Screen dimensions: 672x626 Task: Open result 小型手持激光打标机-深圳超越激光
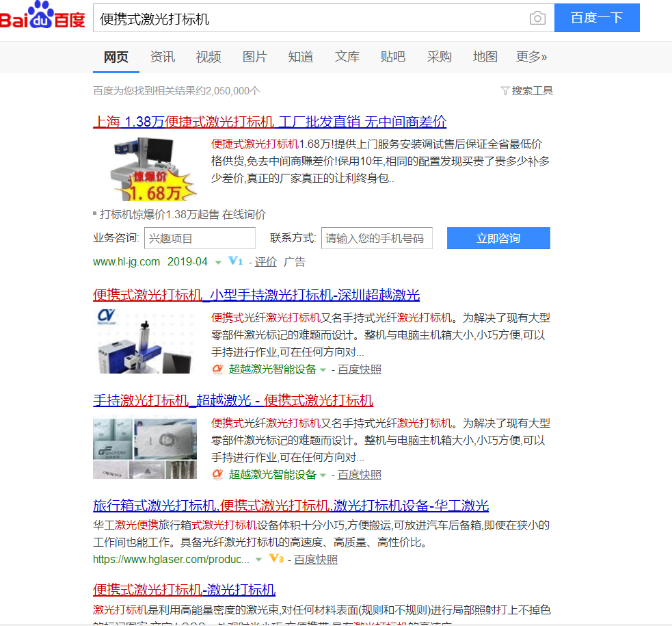(256, 295)
